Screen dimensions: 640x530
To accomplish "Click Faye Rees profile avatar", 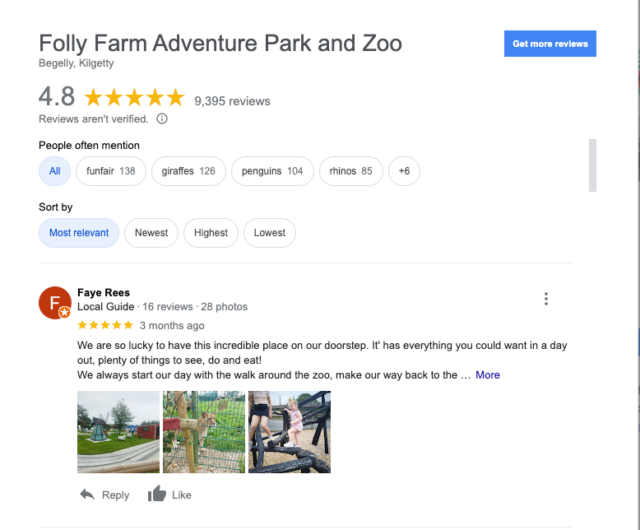I will (x=54, y=303).
